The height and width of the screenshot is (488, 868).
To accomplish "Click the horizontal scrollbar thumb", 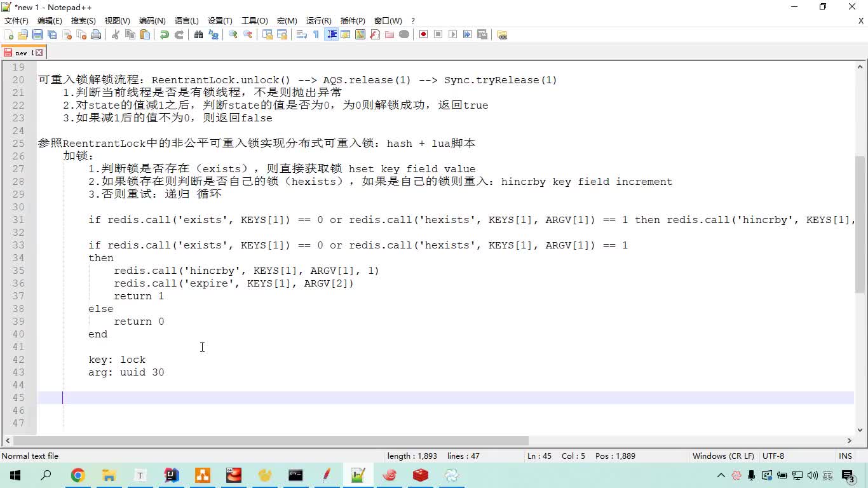I will [x=271, y=440].
